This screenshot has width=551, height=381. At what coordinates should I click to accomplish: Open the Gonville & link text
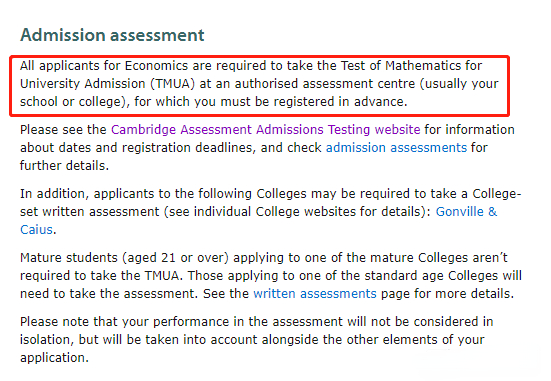466,212
